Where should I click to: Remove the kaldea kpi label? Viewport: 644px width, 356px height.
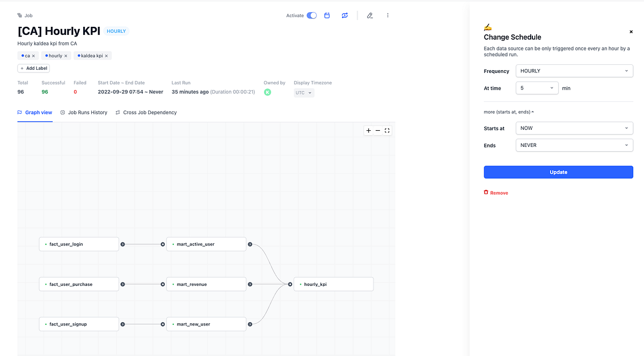106,56
